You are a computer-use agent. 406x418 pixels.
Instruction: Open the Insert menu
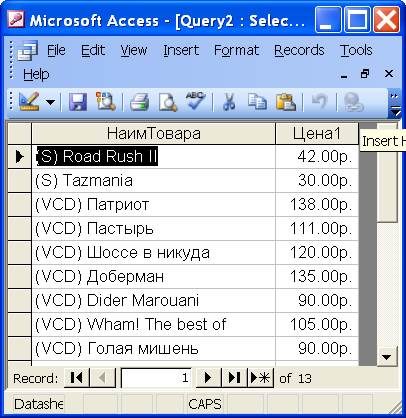pos(181,50)
